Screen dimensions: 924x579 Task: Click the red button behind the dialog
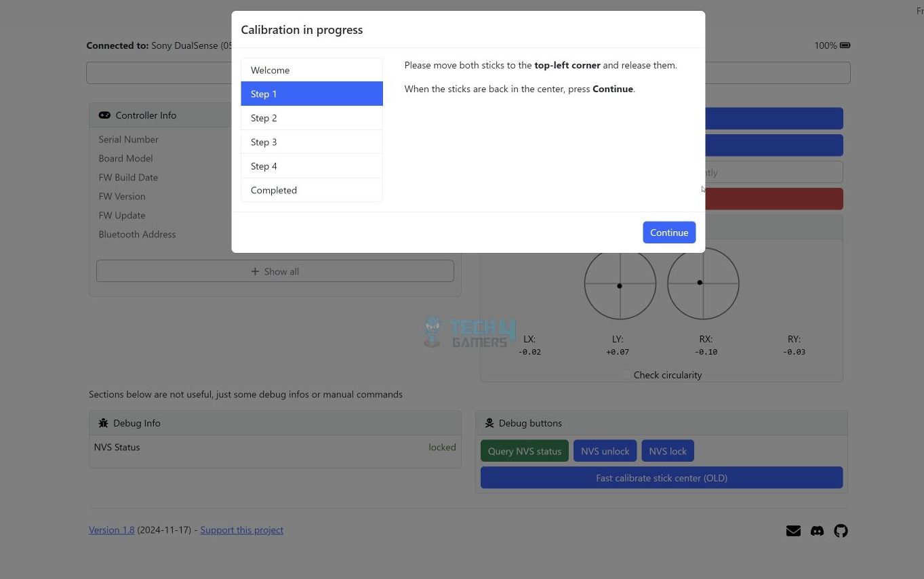(x=774, y=199)
